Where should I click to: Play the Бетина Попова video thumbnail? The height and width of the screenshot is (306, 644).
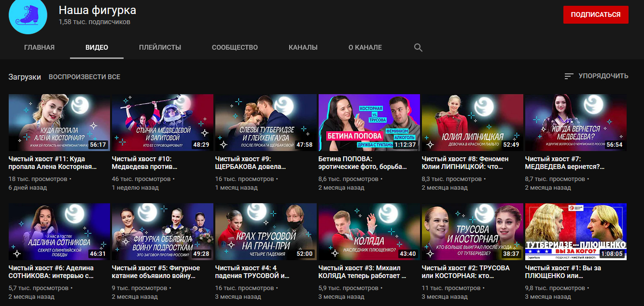click(369, 123)
